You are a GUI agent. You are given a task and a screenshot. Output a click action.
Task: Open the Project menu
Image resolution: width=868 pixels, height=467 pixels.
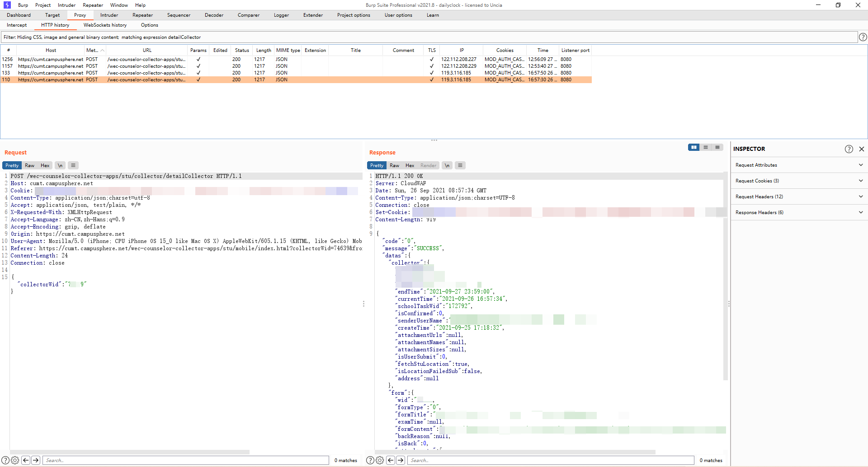pos(43,5)
